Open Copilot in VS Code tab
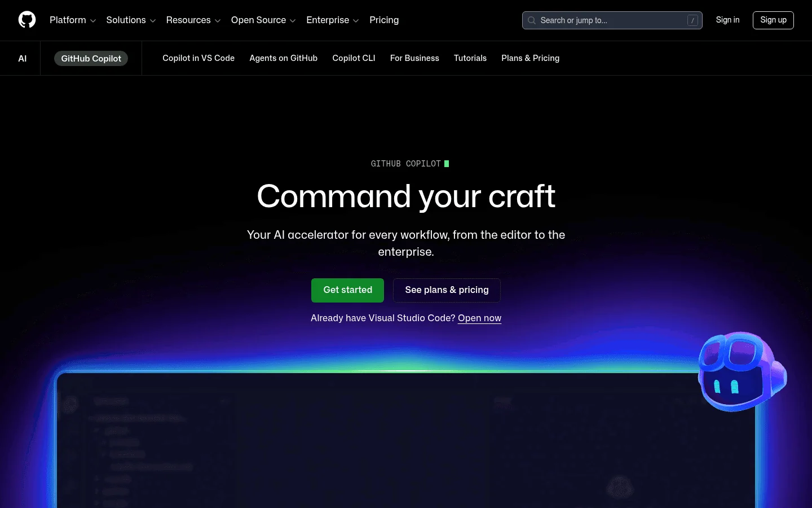This screenshot has width=812, height=508. (198, 58)
